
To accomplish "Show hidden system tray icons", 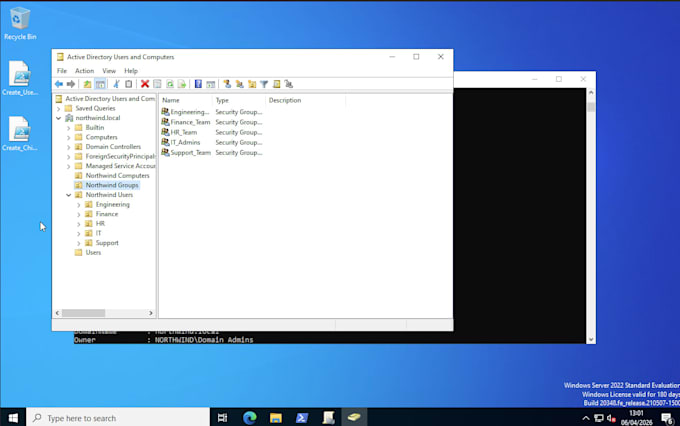I will pyautogui.click(x=586, y=418).
